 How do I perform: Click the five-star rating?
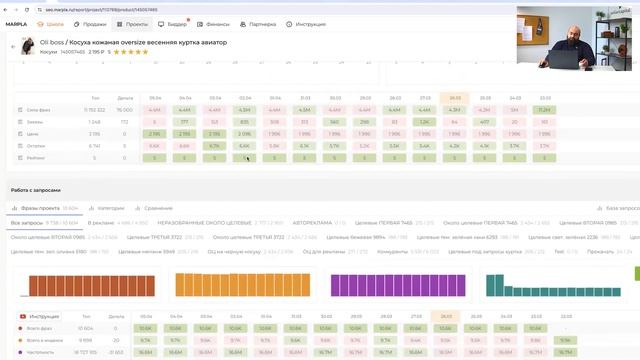coord(131,52)
